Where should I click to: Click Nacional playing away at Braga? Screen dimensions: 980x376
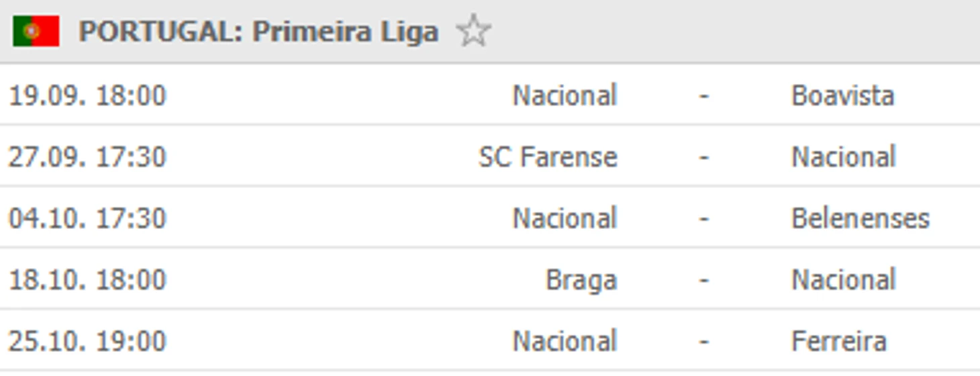pyautogui.click(x=844, y=280)
